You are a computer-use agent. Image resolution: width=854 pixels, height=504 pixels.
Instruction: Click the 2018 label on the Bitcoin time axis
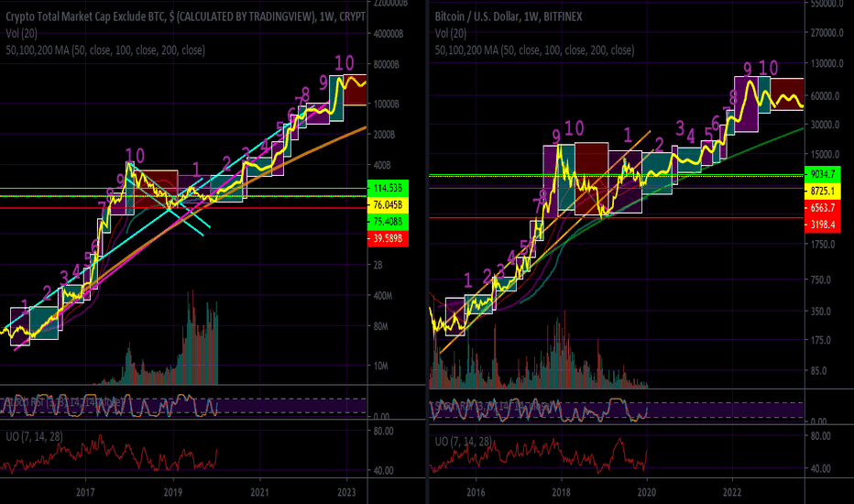point(561,493)
